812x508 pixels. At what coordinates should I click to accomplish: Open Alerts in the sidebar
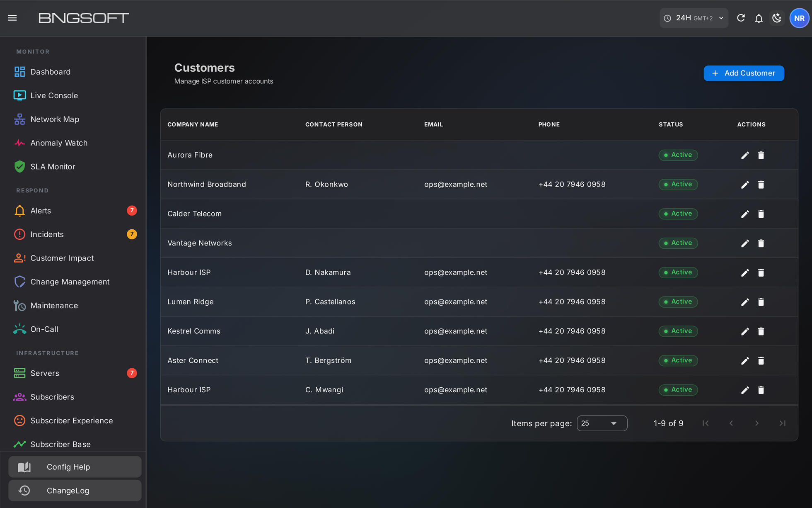(x=73, y=211)
